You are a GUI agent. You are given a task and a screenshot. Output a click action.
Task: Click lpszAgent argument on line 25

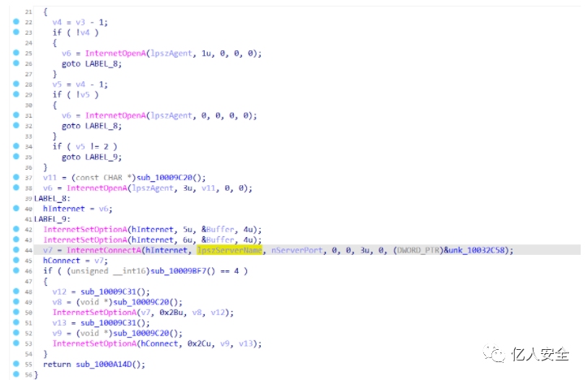171,54
